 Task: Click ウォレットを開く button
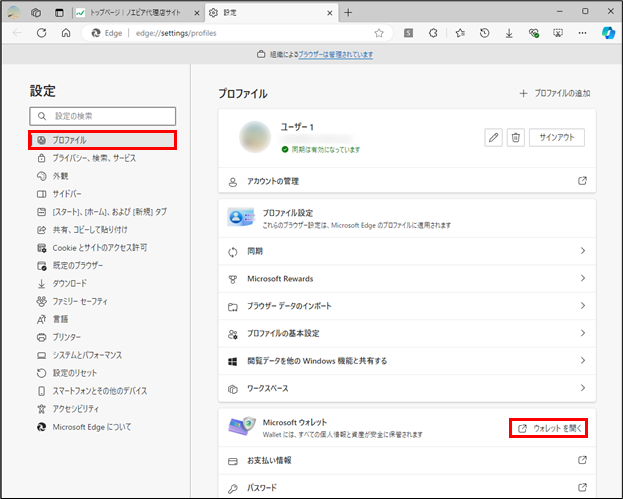(x=549, y=428)
